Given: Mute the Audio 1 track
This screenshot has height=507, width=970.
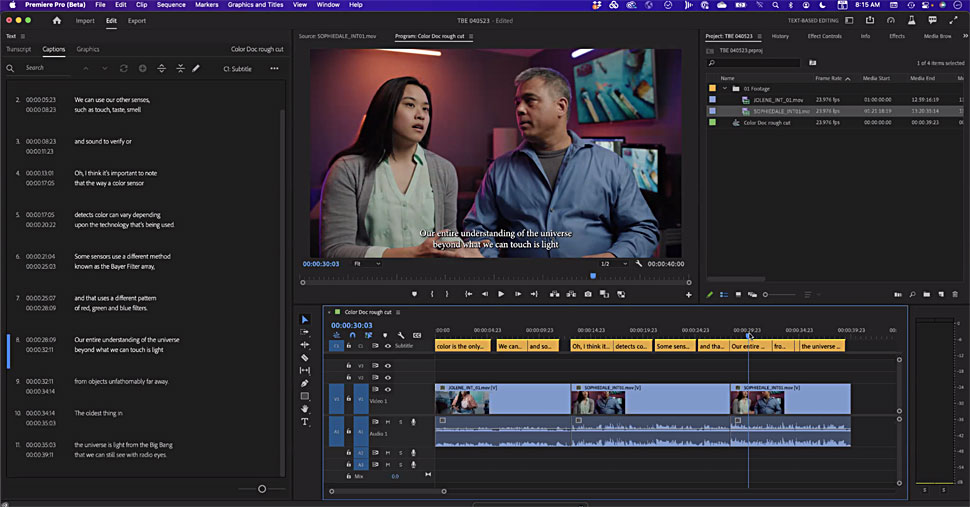Looking at the screenshot, I should [x=388, y=422].
